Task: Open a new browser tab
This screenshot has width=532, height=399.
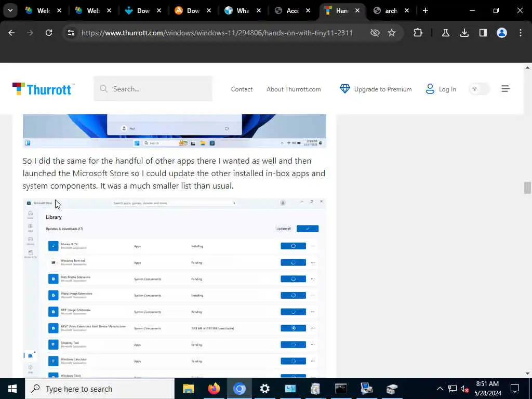Action: (425, 10)
